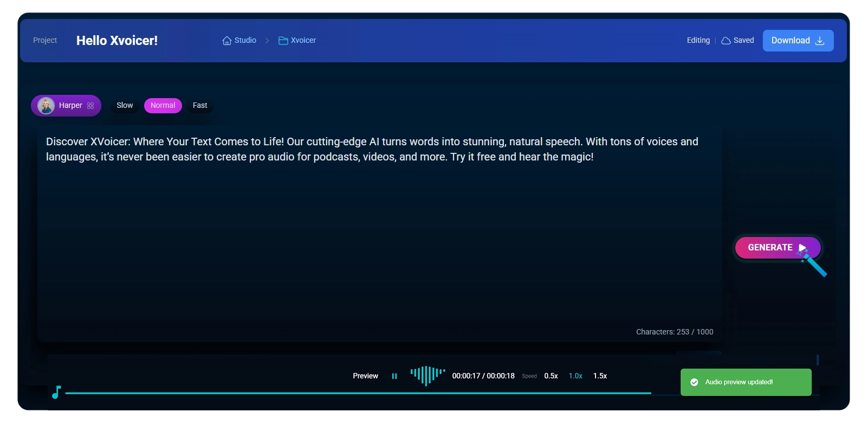Click the Editing status text
The height and width of the screenshot is (425, 868).
[698, 41]
